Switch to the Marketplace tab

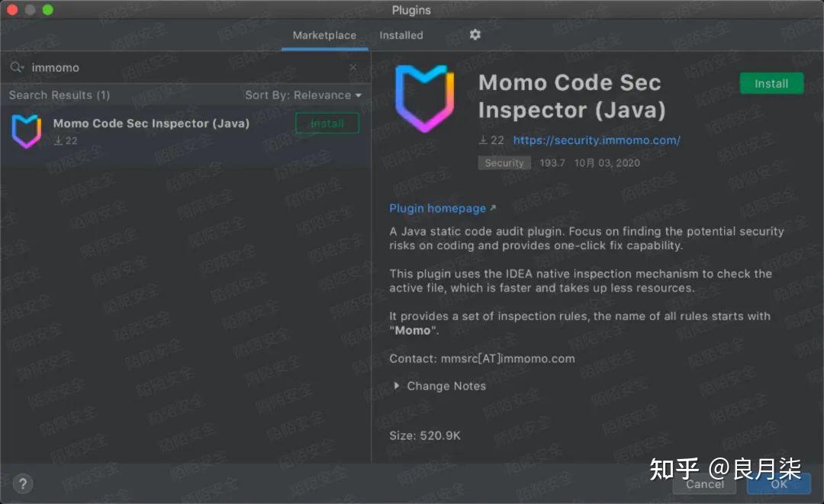tap(324, 35)
